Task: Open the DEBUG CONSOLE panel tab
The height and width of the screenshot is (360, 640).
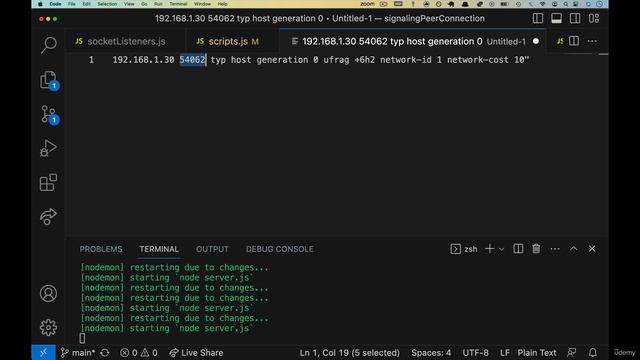Action: click(280, 249)
